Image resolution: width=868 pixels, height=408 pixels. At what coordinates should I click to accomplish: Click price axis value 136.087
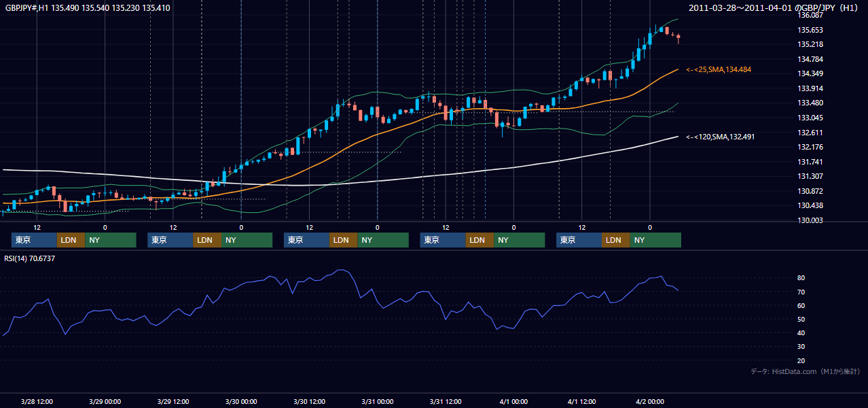pos(810,15)
